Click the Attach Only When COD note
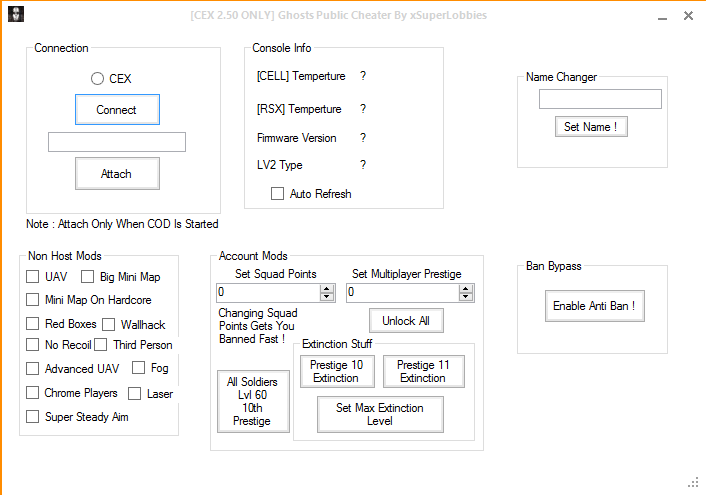Viewport: 706px width, 495px height. click(122, 224)
